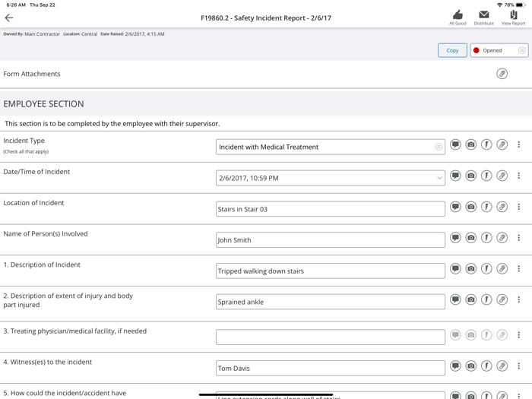Raise issue on Description of Incident row
This screenshot has height=399, width=532.
(486, 268)
